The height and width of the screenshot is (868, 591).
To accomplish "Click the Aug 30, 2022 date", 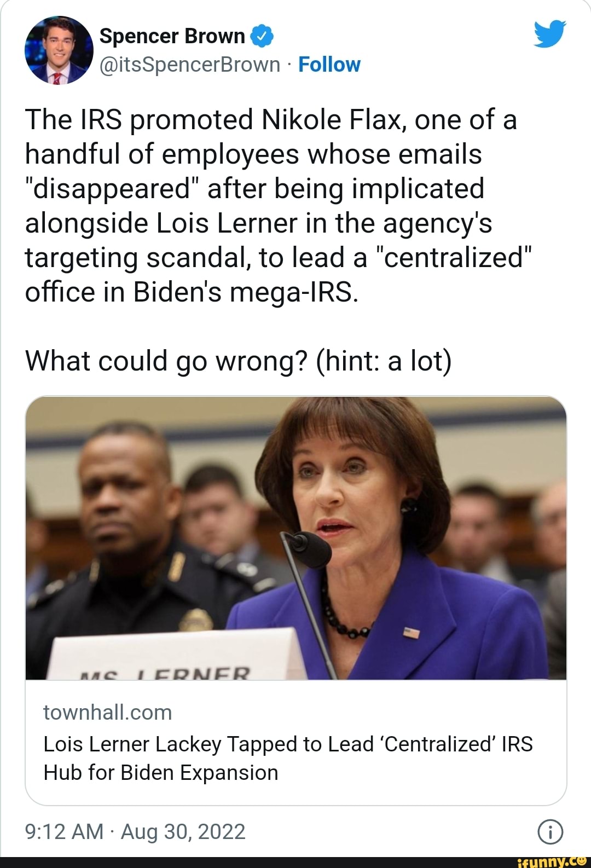I will tap(183, 832).
